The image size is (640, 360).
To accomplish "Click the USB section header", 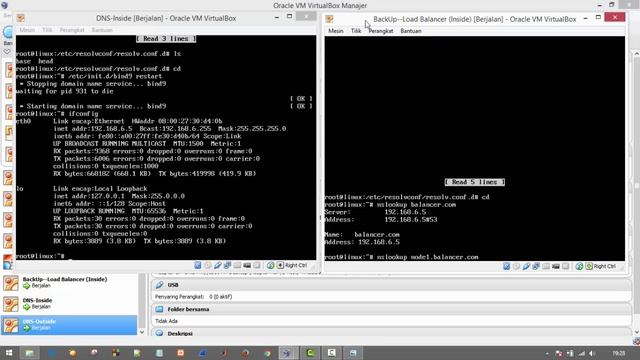I will tap(391, 285).
